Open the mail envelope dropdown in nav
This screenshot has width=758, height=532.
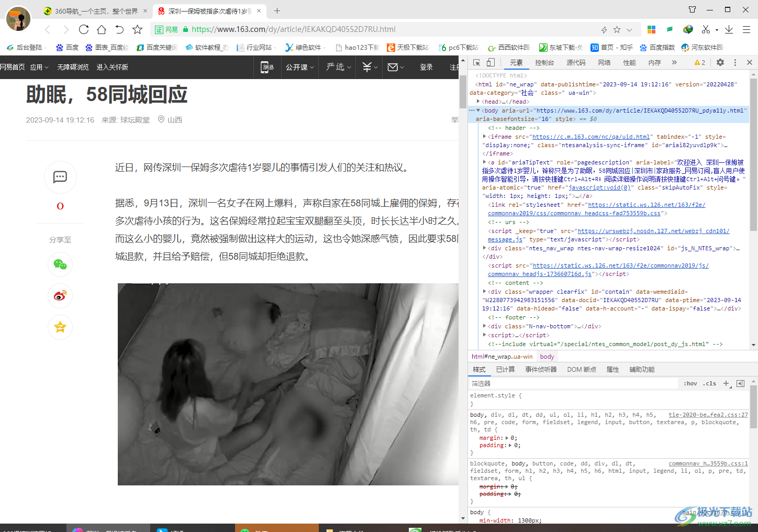[395, 67]
